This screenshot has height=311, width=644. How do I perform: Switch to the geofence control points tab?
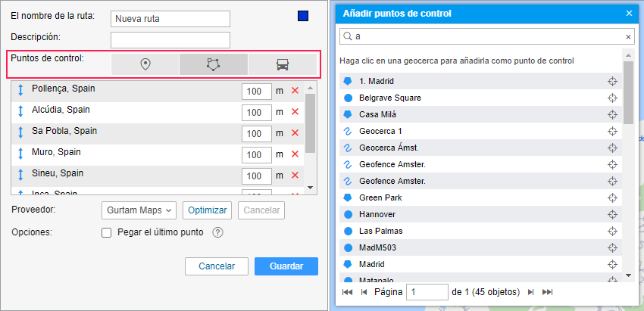(214, 65)
